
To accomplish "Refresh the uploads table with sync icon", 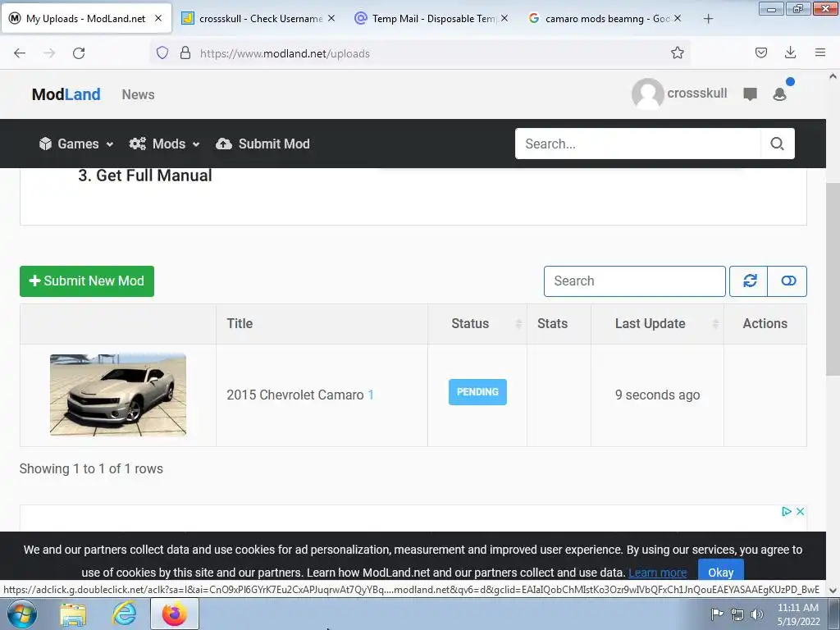I will (749, 281).
